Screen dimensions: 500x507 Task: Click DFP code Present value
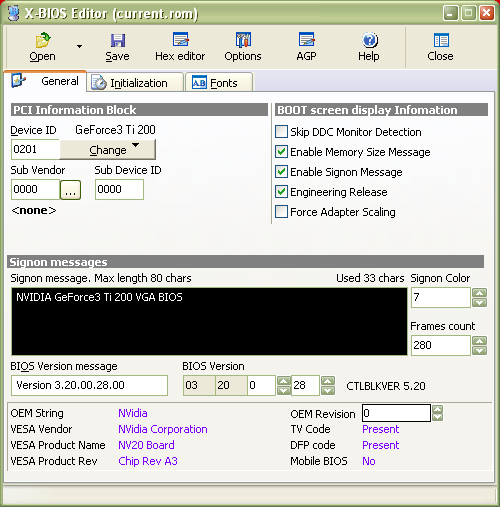381,445
